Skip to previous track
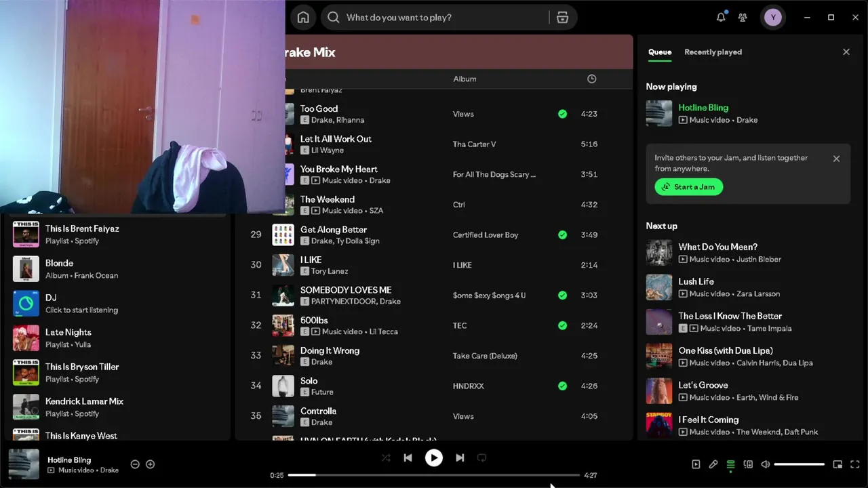This screenshot has width=868, height=488. click(x=408, y=457)
